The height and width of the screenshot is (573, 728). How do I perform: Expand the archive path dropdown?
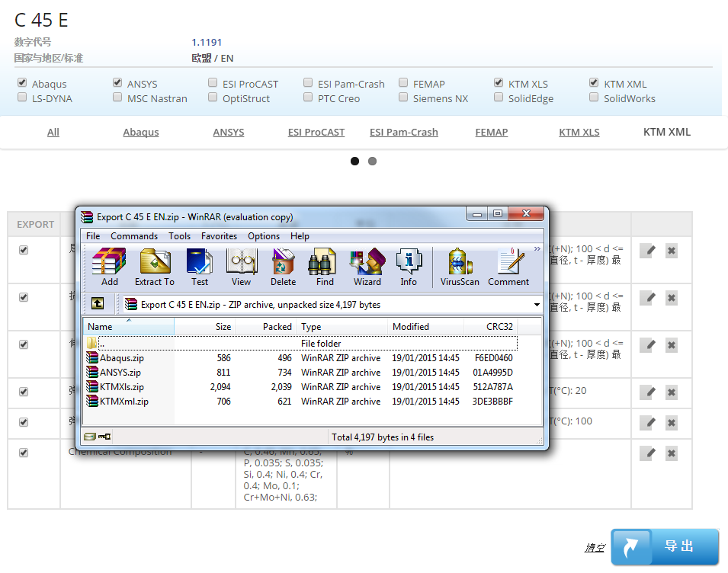[537, 305]
